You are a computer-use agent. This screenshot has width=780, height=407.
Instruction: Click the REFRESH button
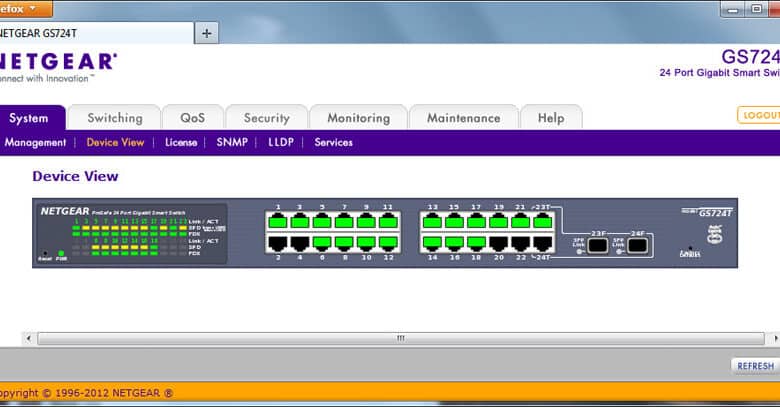756,366
